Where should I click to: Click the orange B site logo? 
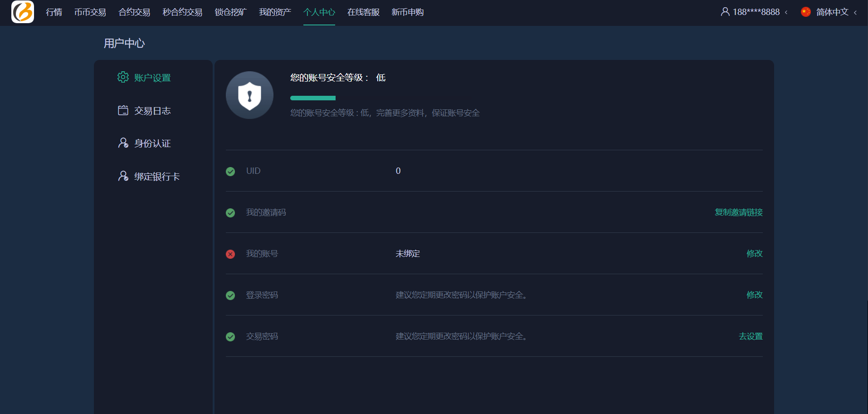pos(23,12)
